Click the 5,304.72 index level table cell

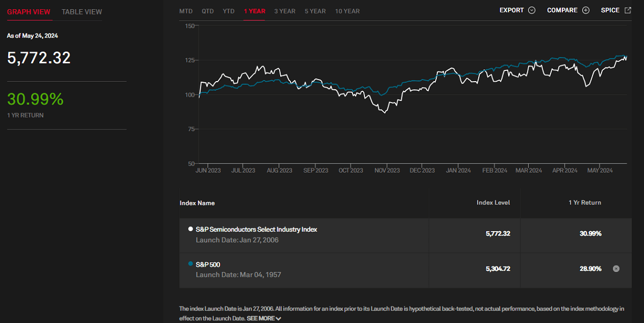click(497, 269)
